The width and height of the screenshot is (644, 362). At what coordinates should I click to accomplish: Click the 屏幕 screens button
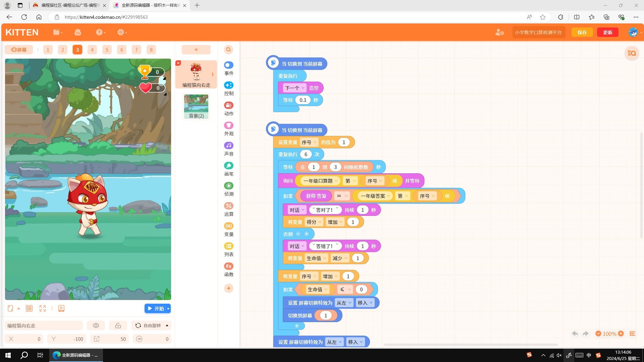point(19,50)
